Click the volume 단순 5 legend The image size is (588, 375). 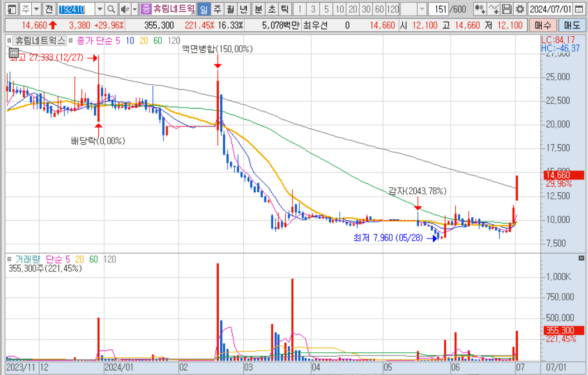58,259
